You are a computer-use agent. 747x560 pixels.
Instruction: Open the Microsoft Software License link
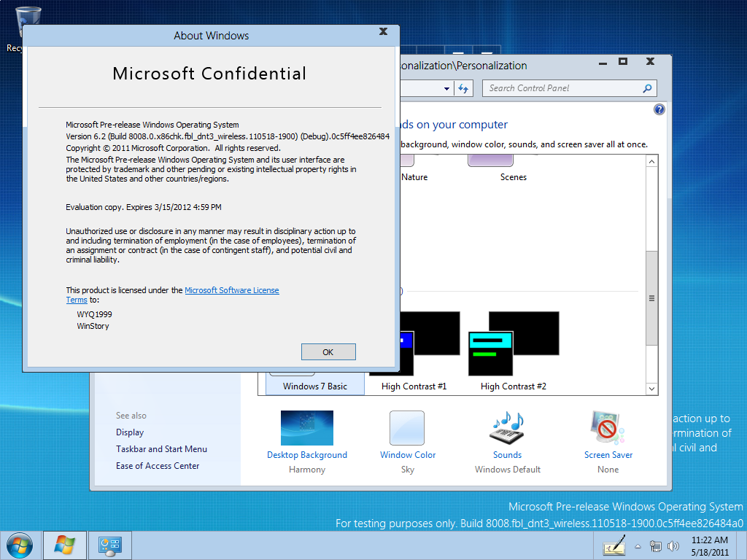232,290
